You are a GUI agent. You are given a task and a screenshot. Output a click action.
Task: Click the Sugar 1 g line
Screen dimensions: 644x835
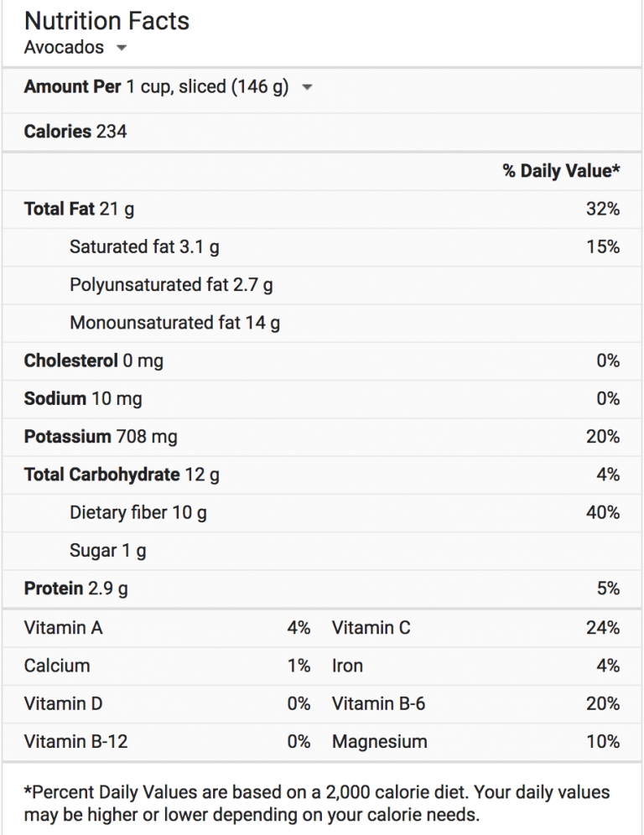(x=107, y=551)
